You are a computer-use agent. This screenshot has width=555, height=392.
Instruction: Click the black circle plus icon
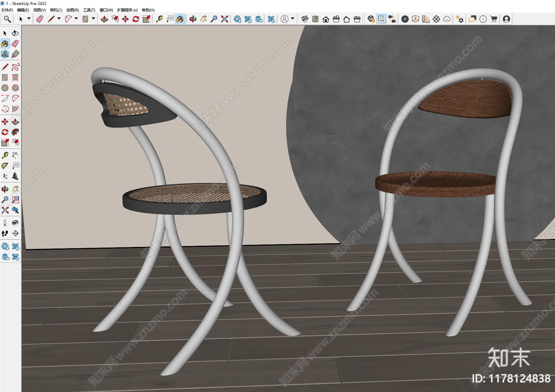[405, 19]
